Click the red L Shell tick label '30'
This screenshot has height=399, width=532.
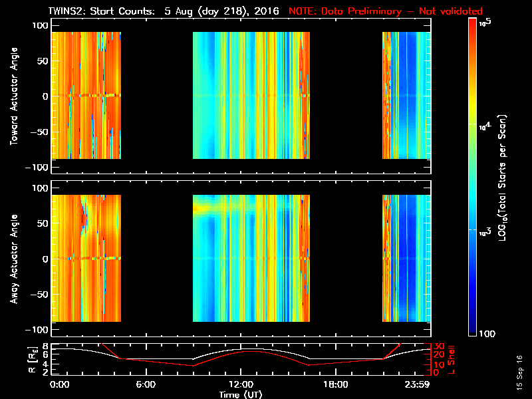pos(439,346)
